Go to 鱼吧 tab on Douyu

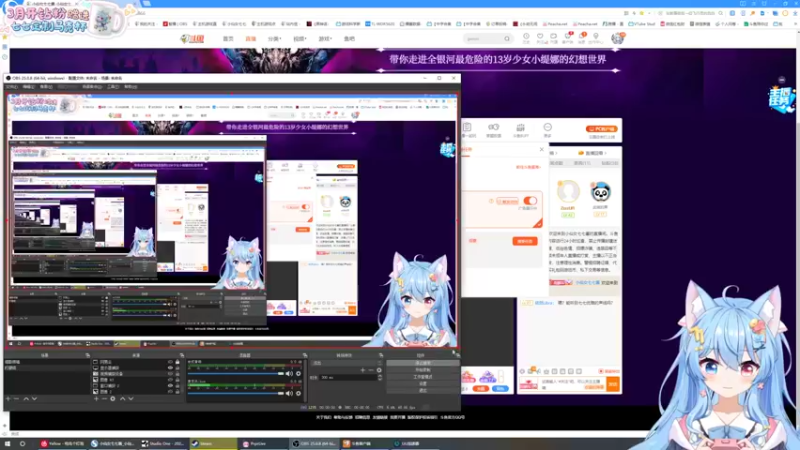pos(349,39)
